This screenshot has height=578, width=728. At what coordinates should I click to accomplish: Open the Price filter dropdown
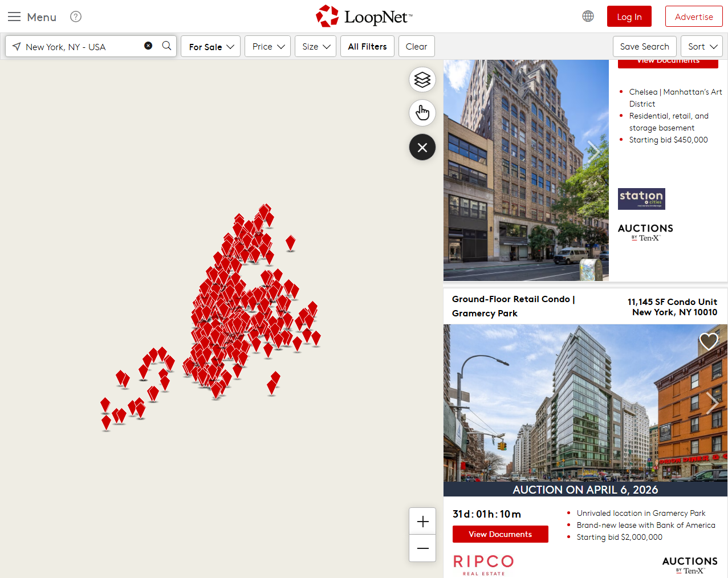tap(268, 47)
